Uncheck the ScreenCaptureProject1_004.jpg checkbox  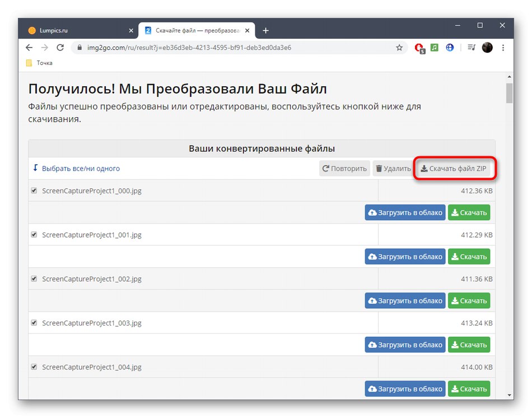34,367
